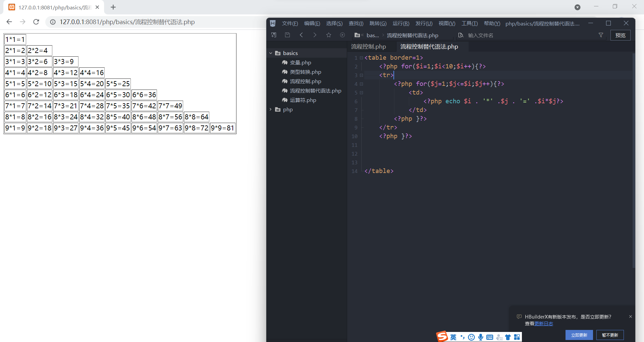Click the find-in-file search icon near filename box
Image resolution: width=644 pixels, height=342 pixels.
click(461, 35)
